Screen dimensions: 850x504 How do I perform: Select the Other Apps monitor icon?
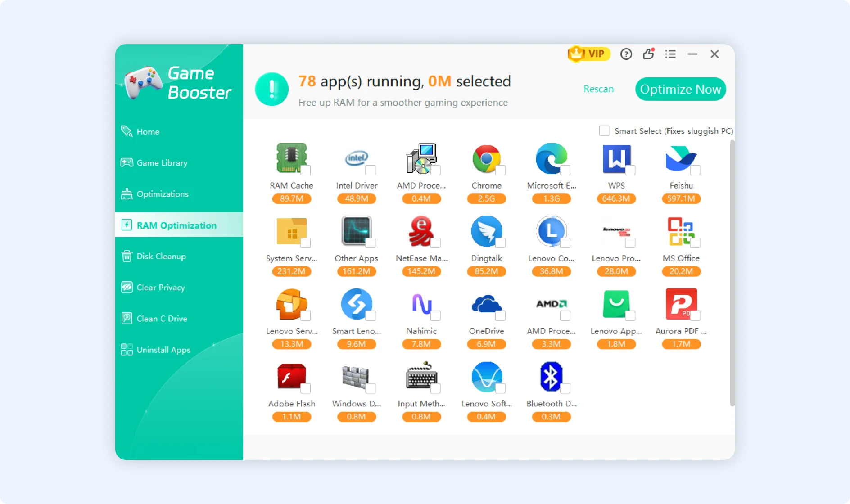click(356, 231)
